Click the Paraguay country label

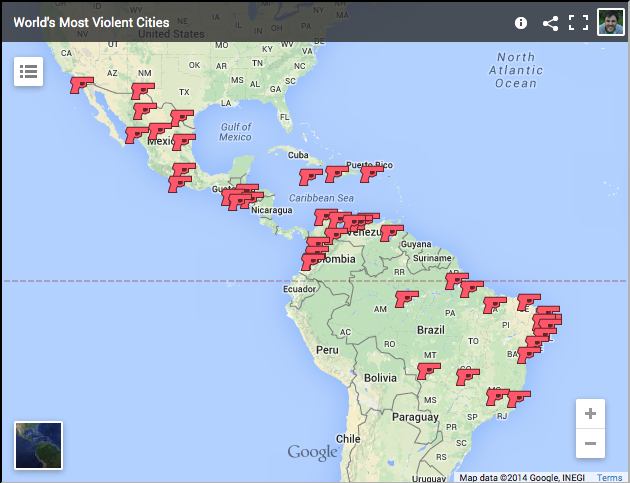point(415,418)
